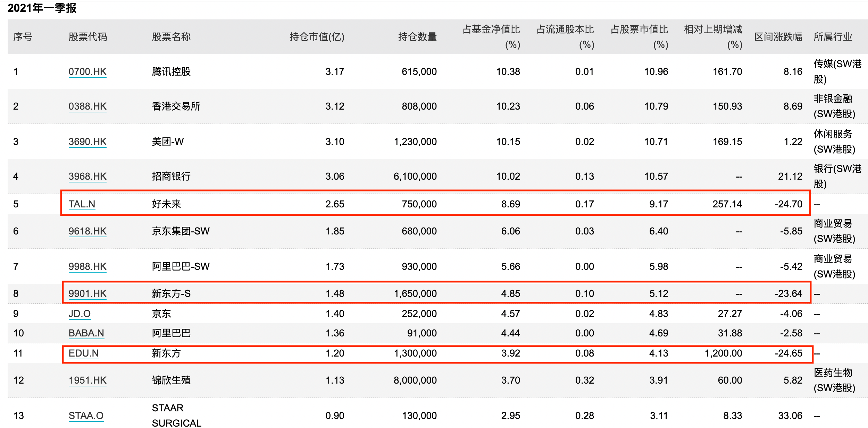
Task: Click the 股票代码 column header
Action: coord(88,37)
